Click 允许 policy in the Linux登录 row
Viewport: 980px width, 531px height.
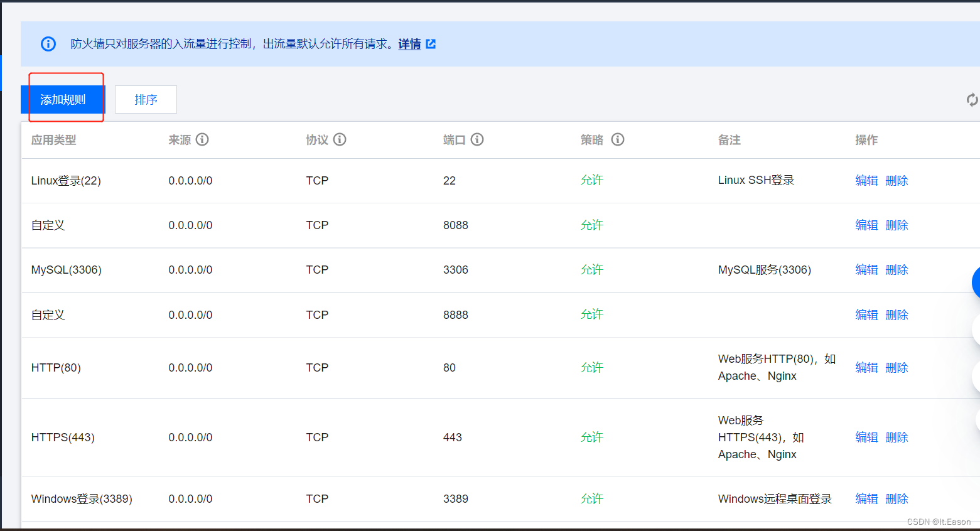click(591, 180)
